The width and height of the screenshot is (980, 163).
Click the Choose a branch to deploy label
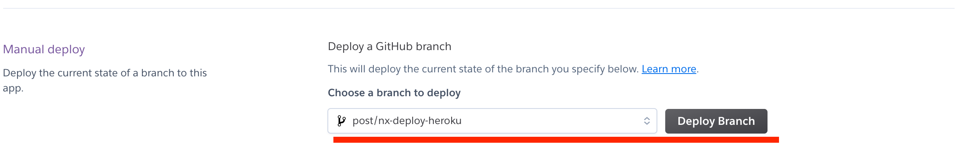point(394,93)
